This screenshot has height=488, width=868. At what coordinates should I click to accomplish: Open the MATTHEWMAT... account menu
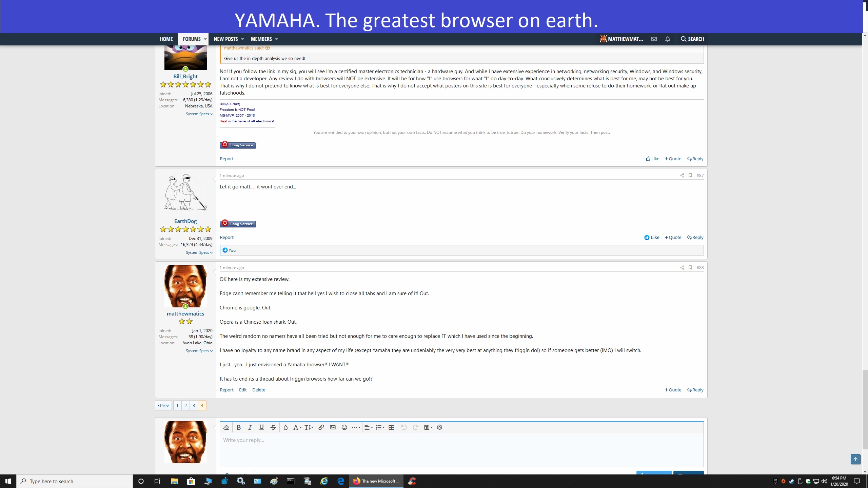[x=621, y=39]
